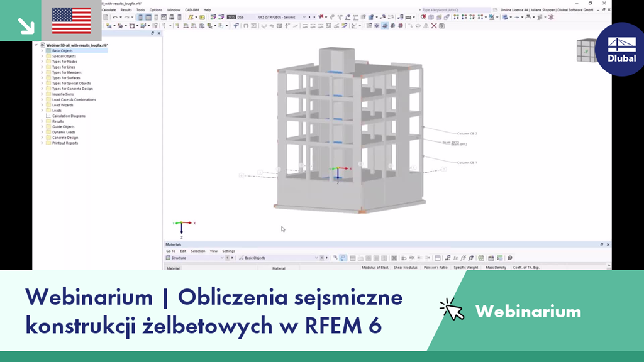
Task: Toggle the Tables panel display button
Action: 148,17
